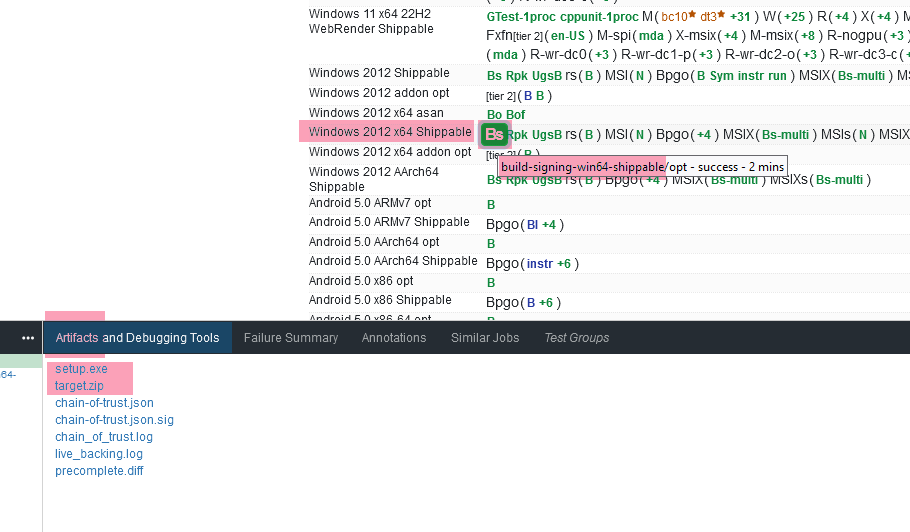Viewport: 910px width, 532px height.
Task: Show the Similar Jobs tab
Action: [x=485, y=338]
